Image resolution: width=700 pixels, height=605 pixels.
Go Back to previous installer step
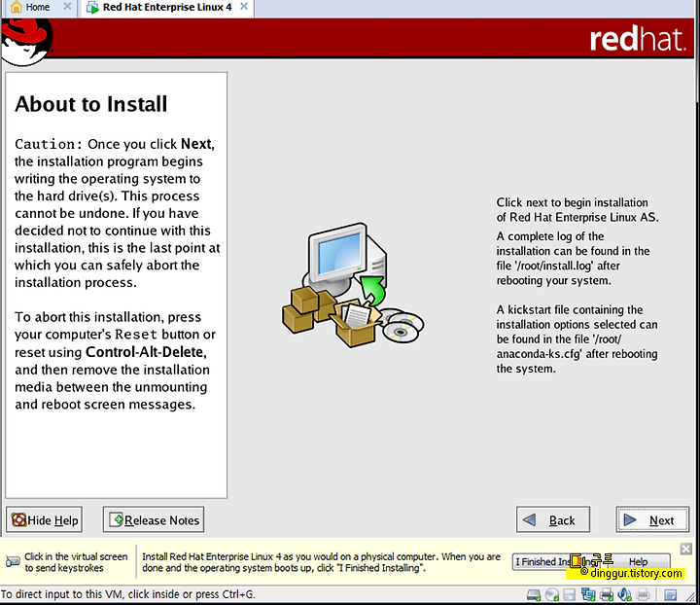[552, 519]
